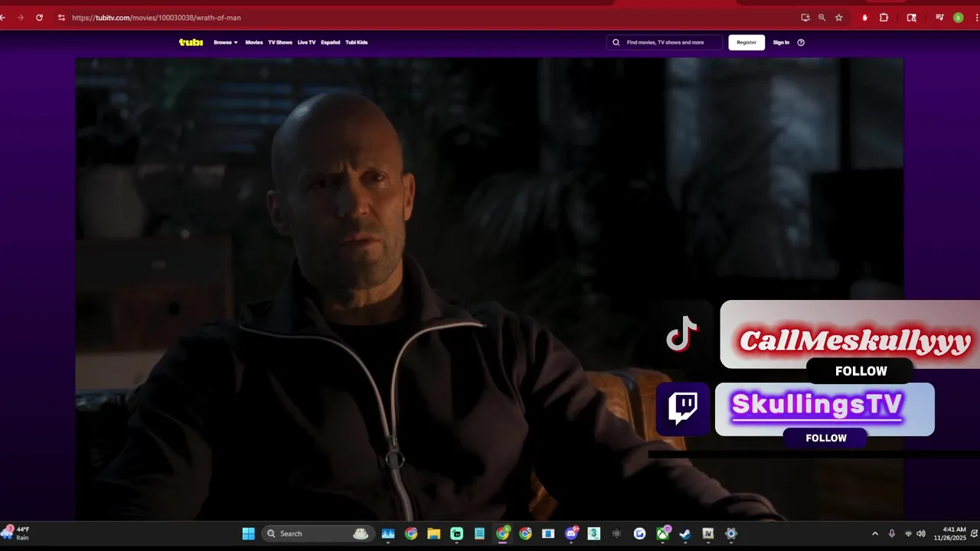Click the microphone icon in the system tray
The image size is (980, 551).
coord(892,533)
